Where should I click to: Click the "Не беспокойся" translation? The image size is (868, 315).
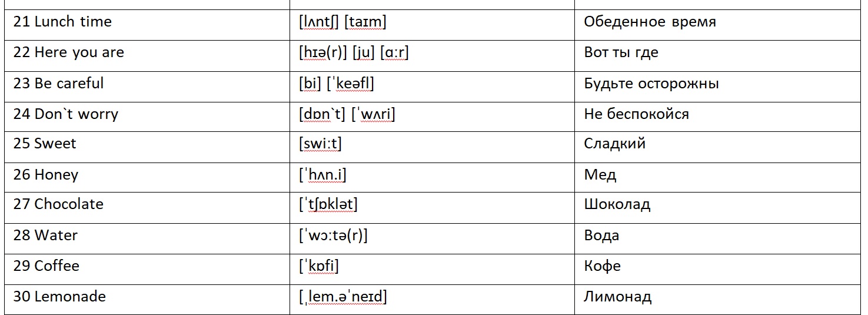click(636, 114)
